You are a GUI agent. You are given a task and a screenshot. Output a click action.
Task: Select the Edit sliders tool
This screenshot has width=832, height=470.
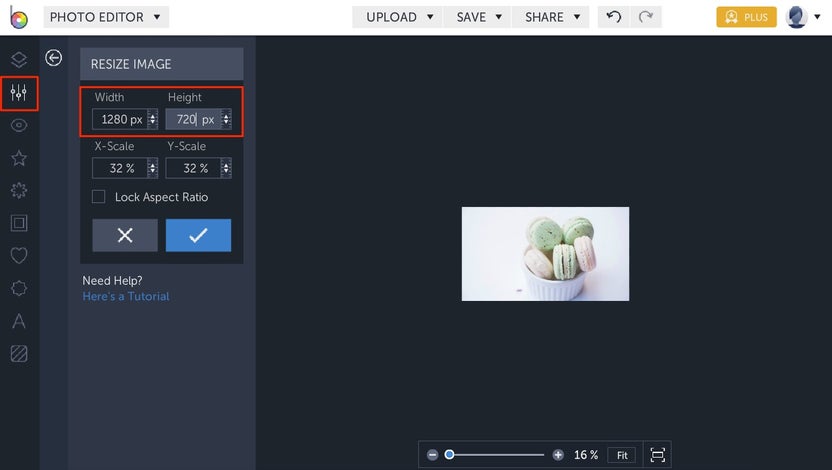[x=19, y=93]
